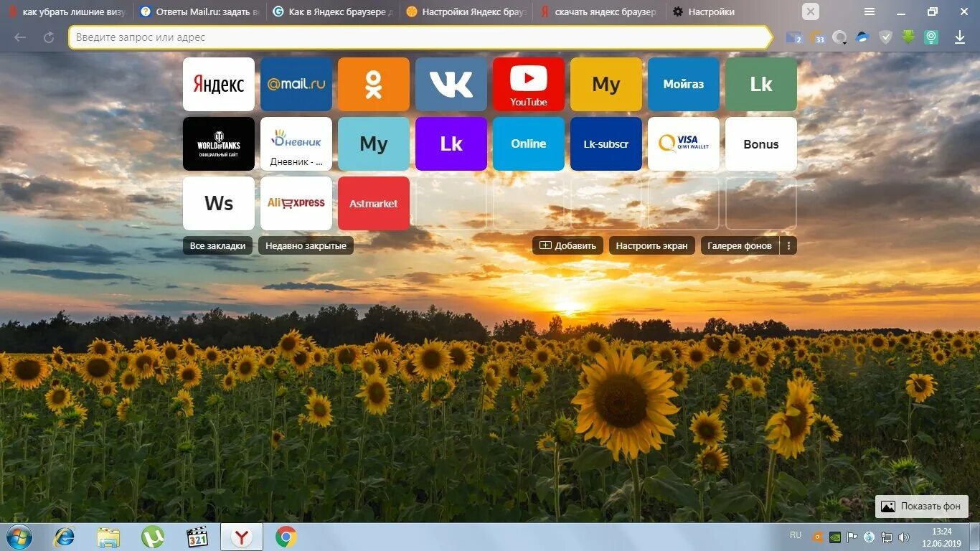Open the extension with badge 33
Image resolution: width=980 pixels, height=551 pixels.
pyautogui.click(x=817, y=37)
